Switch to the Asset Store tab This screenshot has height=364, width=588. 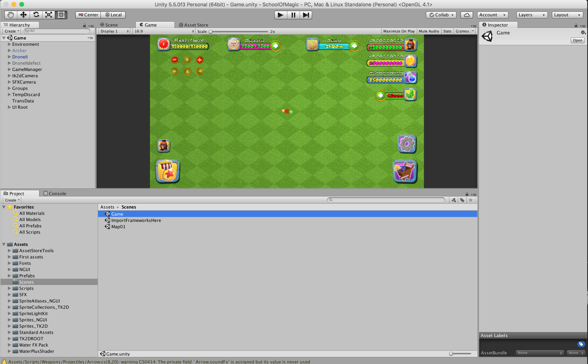[194, 25]
